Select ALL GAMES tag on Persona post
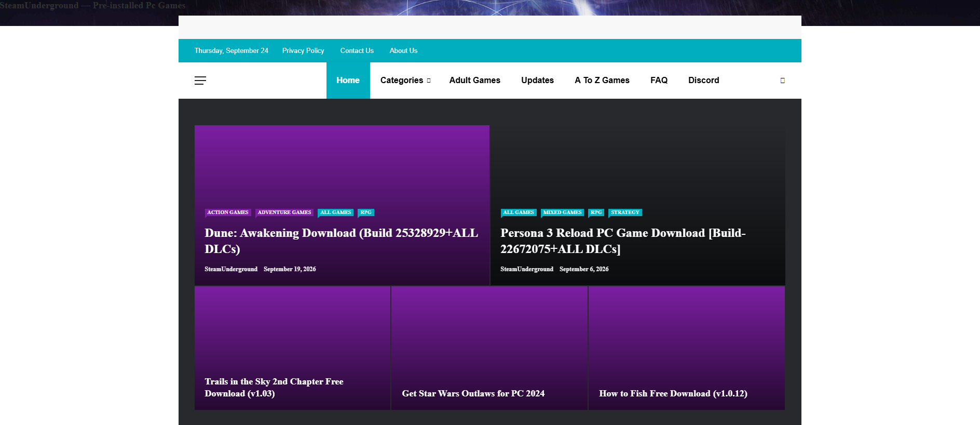This screenshot has height=425, width=980. pyautogui.click(x=519, y=212)
